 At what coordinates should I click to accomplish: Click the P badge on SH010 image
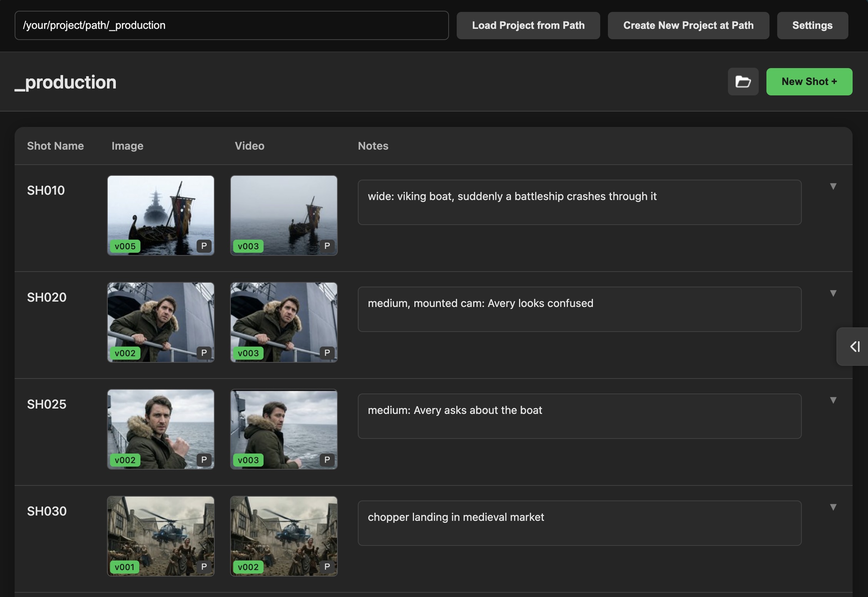(204, 246)
